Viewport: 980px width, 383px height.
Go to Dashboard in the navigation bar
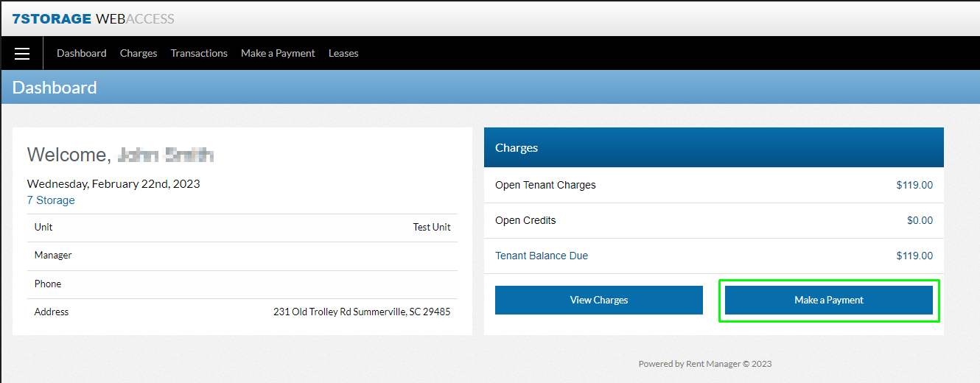[x=81, y=54]
